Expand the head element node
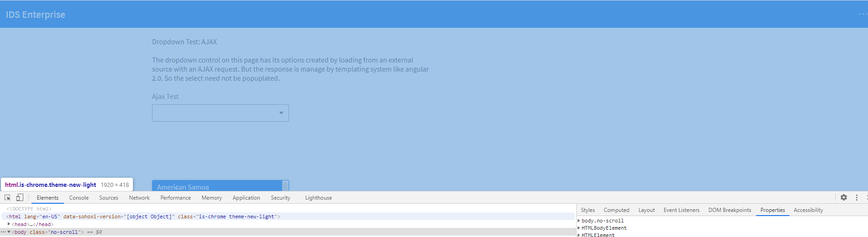The image size is (868, 237). click(x=9, y=224)
